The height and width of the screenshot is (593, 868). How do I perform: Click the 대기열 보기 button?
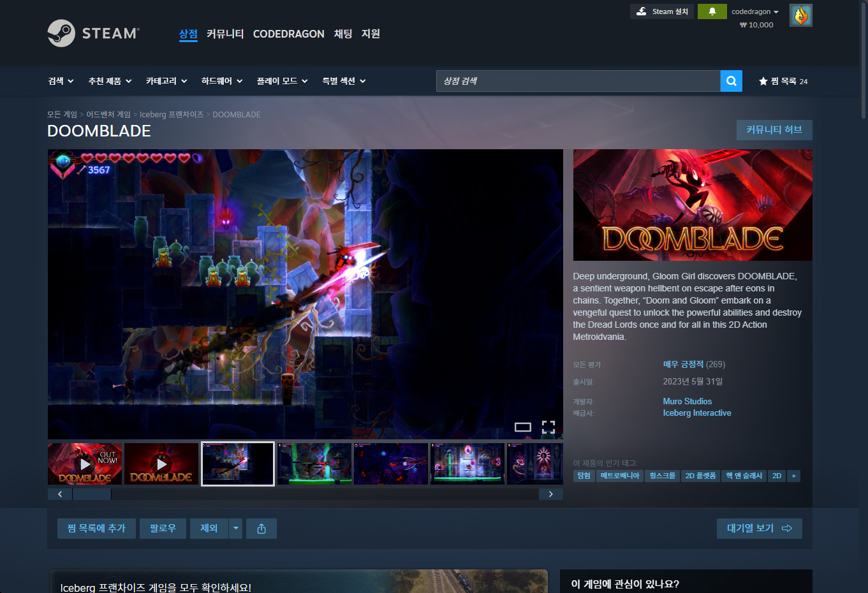coord(760,529)
